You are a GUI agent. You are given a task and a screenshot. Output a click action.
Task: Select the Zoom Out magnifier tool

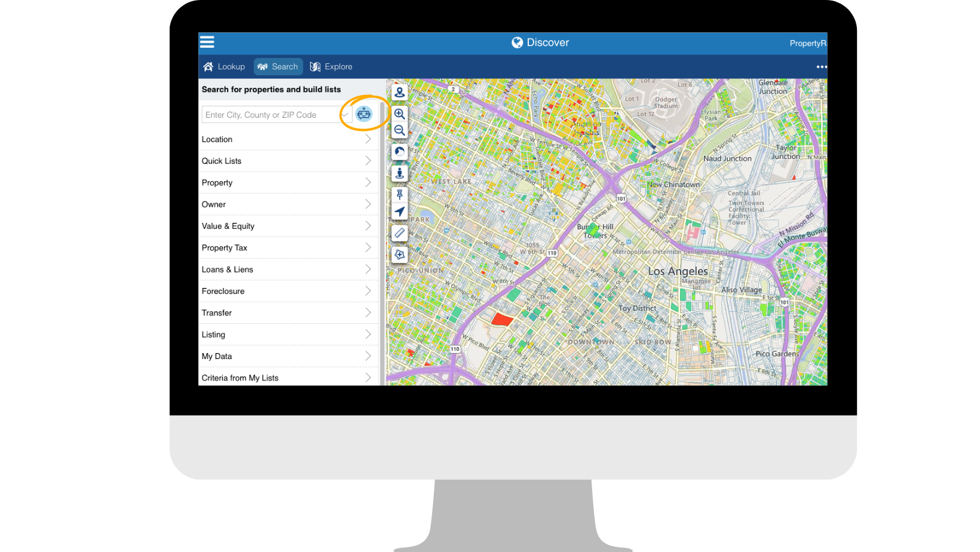[x=399, y=130]
